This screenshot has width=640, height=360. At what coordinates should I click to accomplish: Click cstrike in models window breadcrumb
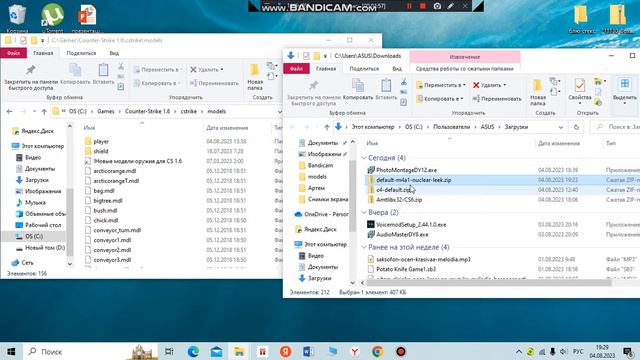[189, 111]
